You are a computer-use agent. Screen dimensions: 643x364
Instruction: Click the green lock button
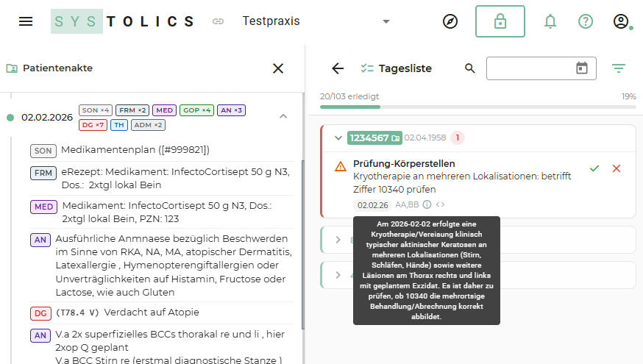[500, 21]
